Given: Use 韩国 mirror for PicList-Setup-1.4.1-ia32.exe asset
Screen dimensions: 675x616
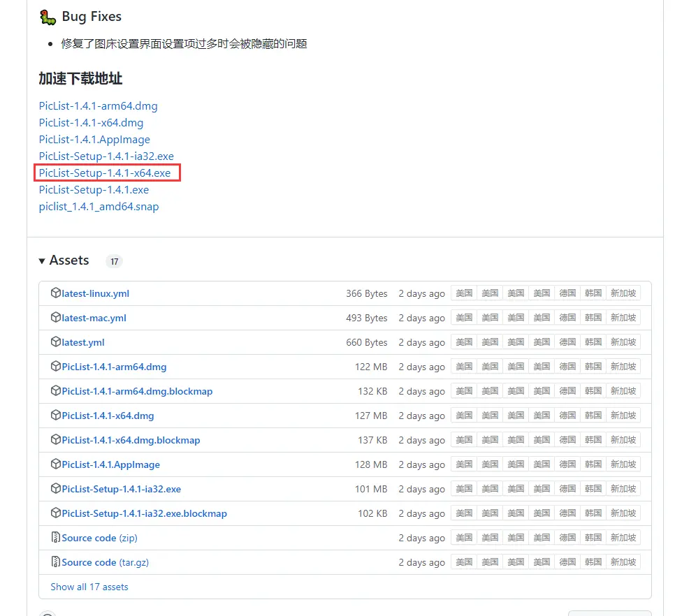Looking at the screenshot, I should point(593,489).
